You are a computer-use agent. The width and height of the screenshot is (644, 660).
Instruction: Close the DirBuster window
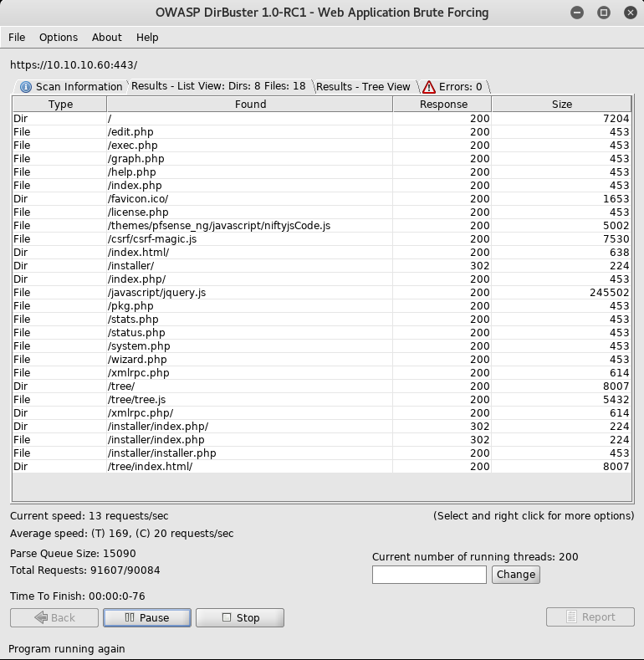point(626,13)
